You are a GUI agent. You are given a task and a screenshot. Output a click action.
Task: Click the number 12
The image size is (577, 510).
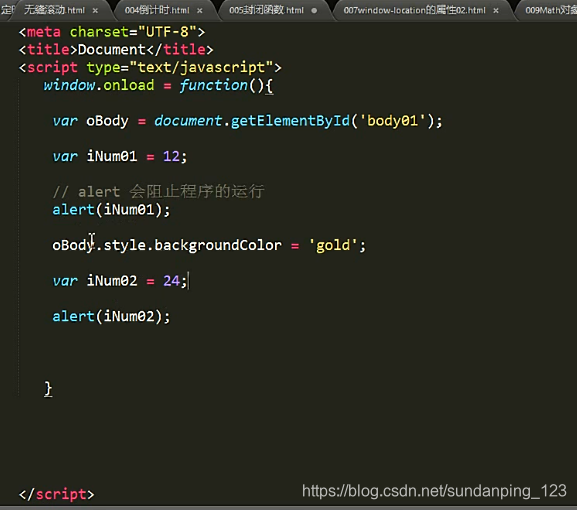point(171,156)
